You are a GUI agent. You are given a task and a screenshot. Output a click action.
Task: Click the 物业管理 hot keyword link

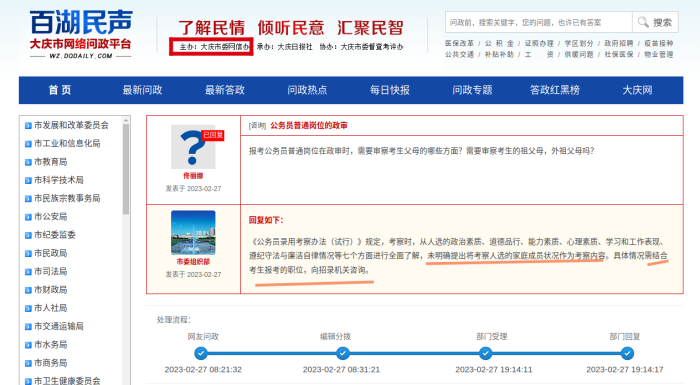click(x=658, y=54)
